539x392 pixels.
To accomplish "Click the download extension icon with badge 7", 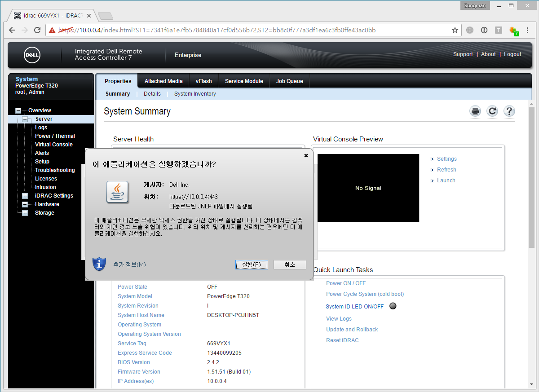I will click(514, 31).
